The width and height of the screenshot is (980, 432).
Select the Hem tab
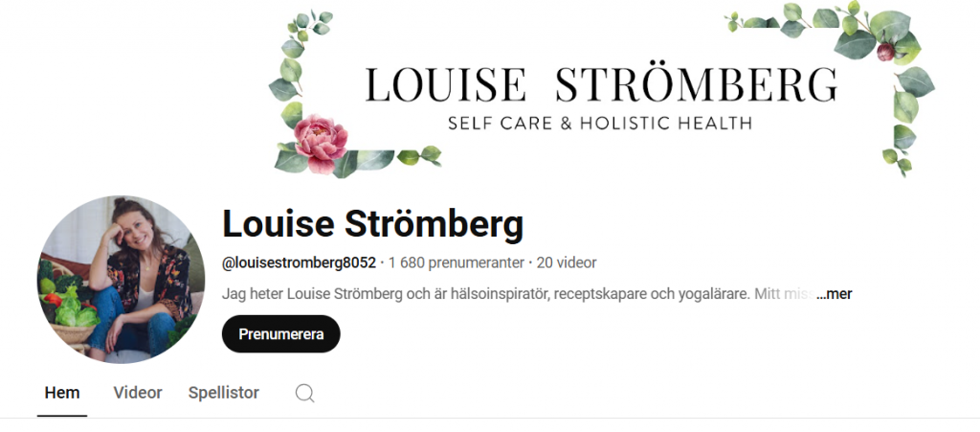point(62,393)
